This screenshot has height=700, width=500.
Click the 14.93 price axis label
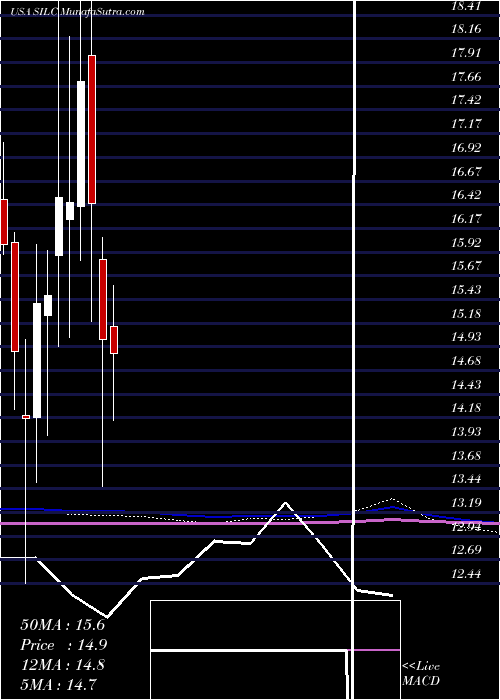pyautogui.click(x=467, y=337)
